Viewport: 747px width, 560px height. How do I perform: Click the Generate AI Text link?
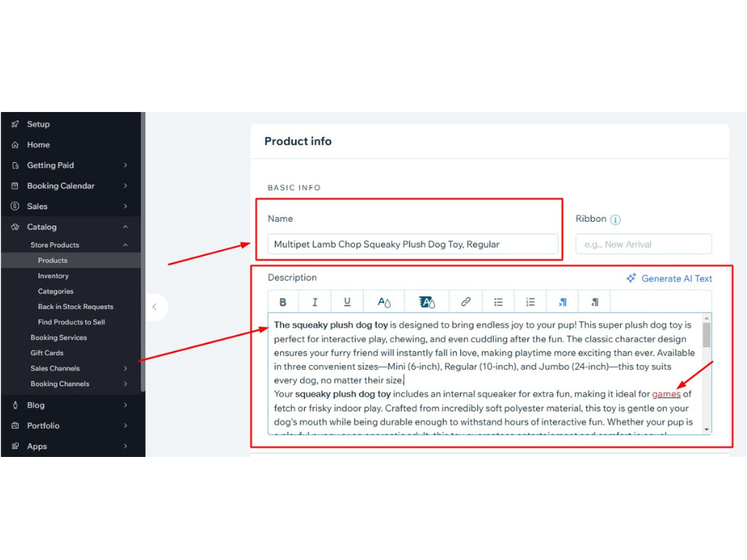677,279
